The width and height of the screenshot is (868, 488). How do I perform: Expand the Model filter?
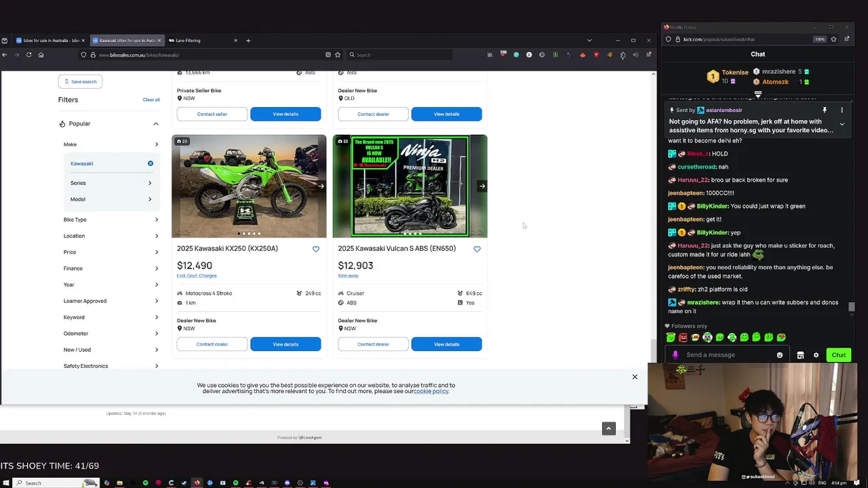(x=111, y=199)
